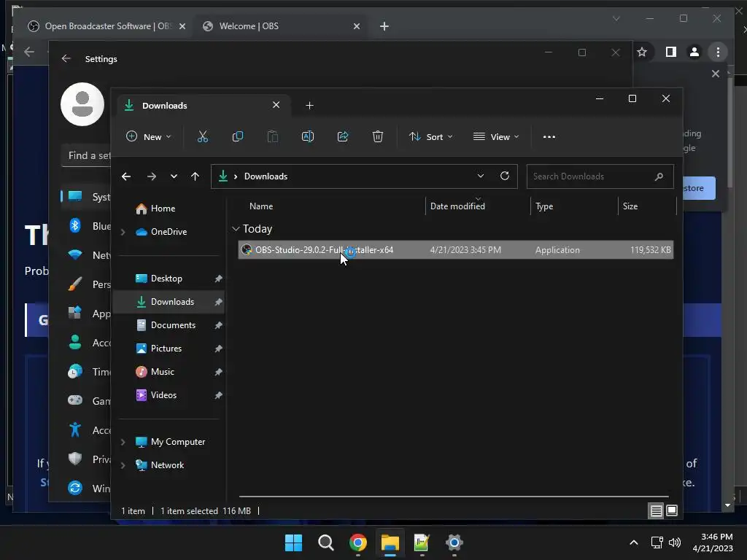Expand address bar history dropdown
Image resolution: width=747 pixels, height=560 pixels.
tap(480, 176)
